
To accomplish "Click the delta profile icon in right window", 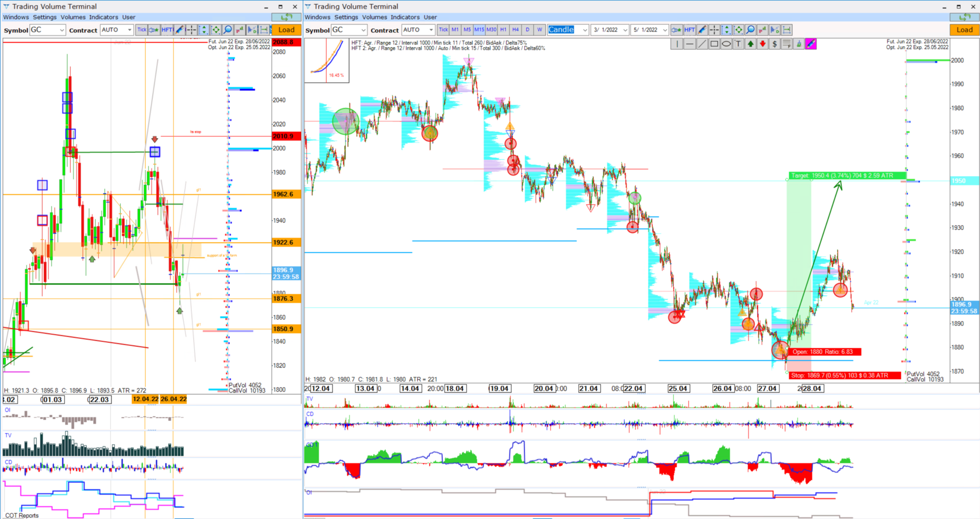I will click(x=775, y=30).
